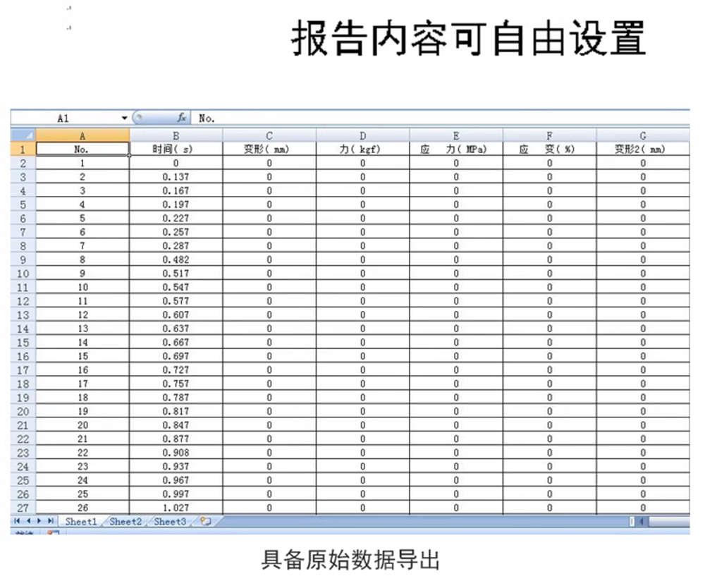Select row header 10
The image size is (705, 588).
point(23,274)
